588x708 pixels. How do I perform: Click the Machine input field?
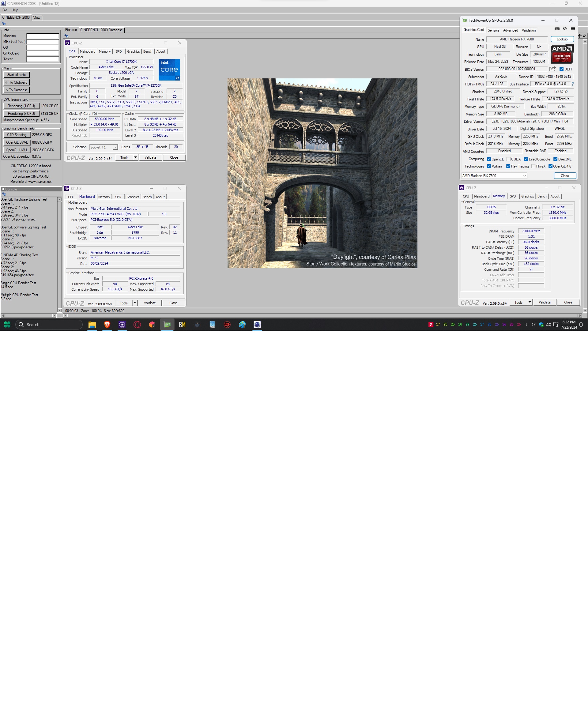pyautogui.click(x=43, y=36)
